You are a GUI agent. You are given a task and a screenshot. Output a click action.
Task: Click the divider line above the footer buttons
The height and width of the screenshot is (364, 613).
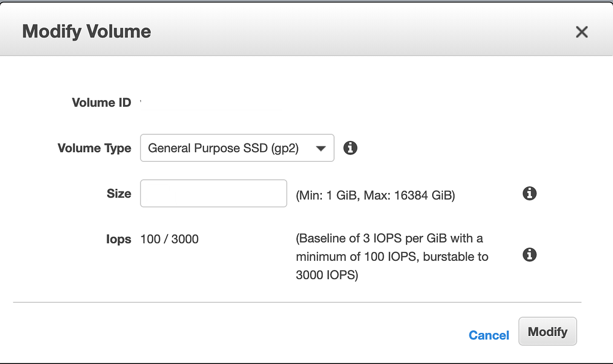coord(297,302)
